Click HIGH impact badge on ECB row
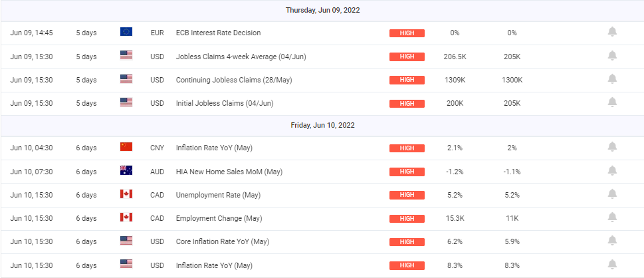This screenshot has height=278, width=644. (x=407, y=33)
